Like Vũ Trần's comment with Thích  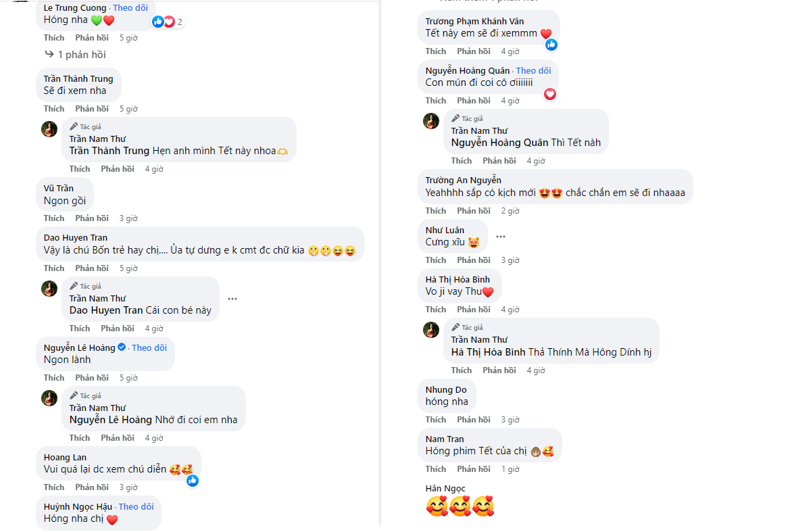(54, 218)
